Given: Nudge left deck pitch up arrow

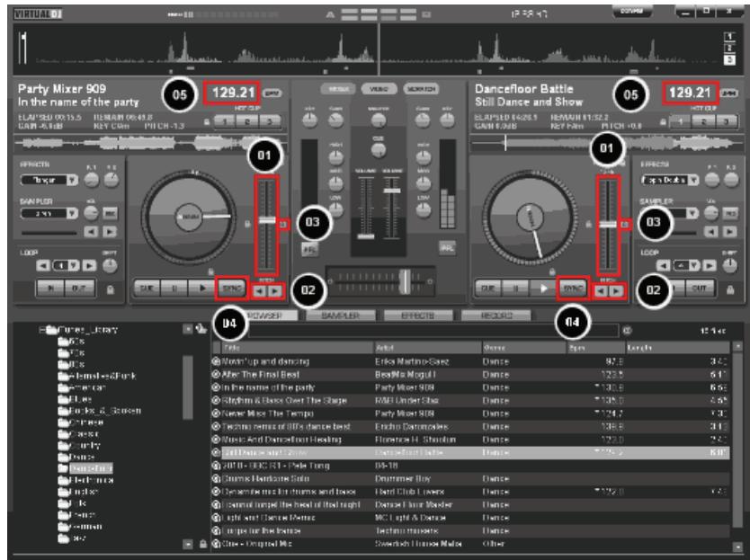Looking at the screenshot, I should 275,290.
